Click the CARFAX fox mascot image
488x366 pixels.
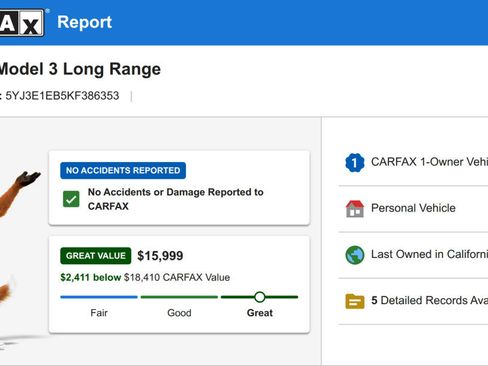pyautogui.click(x=20, y=260)
